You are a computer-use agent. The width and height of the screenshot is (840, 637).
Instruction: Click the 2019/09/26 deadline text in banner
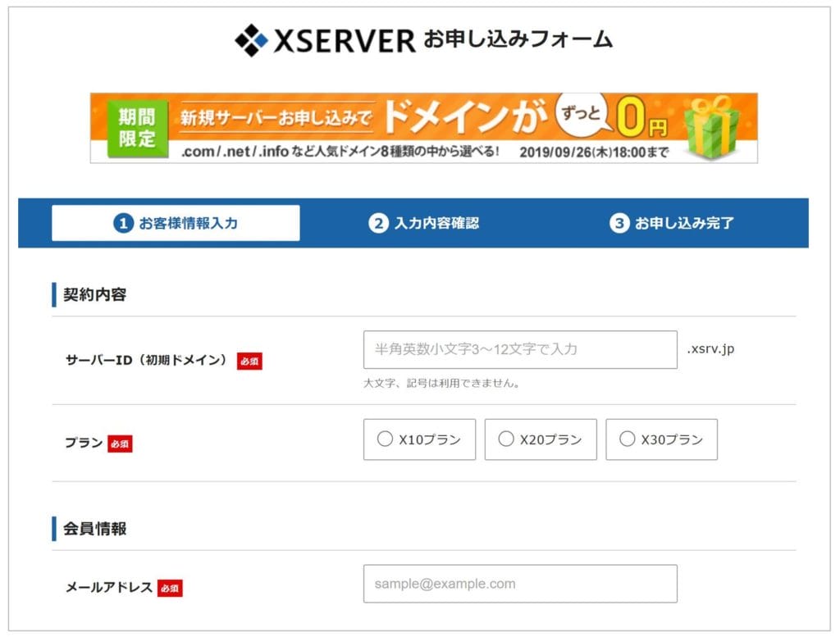tap(594, 152)
